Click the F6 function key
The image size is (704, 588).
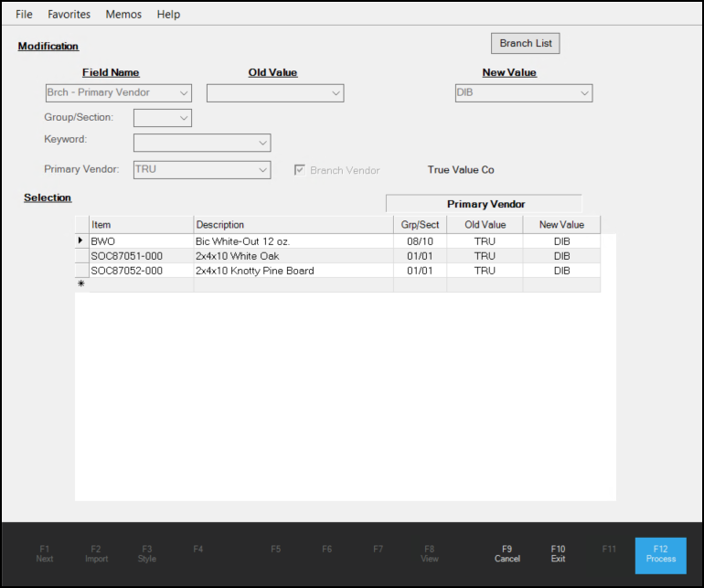(x=327, y=549)
